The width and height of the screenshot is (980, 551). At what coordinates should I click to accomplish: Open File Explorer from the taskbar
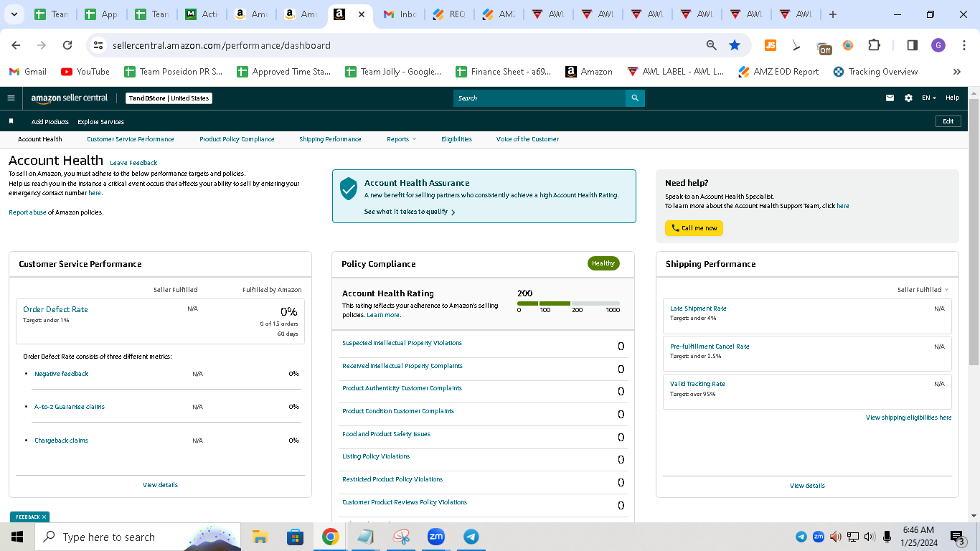click(260, 537)
